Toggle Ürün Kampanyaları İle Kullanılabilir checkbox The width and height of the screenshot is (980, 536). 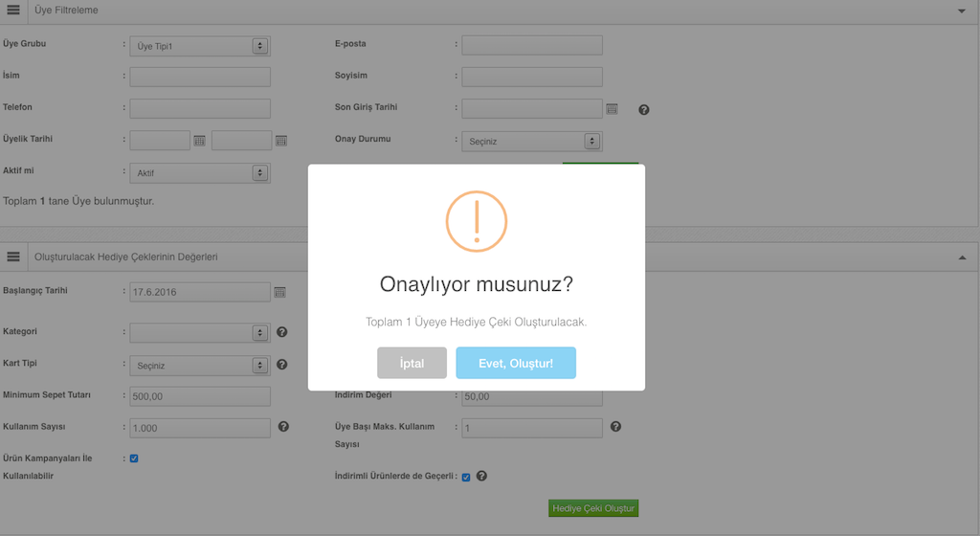[x=134, y=458]
